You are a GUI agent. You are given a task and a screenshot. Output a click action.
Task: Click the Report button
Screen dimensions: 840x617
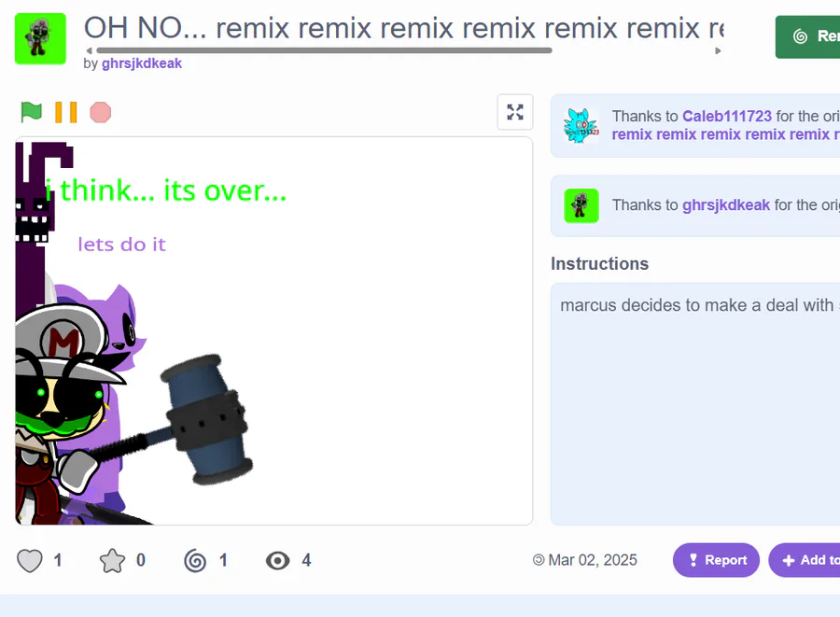point(716,560)
